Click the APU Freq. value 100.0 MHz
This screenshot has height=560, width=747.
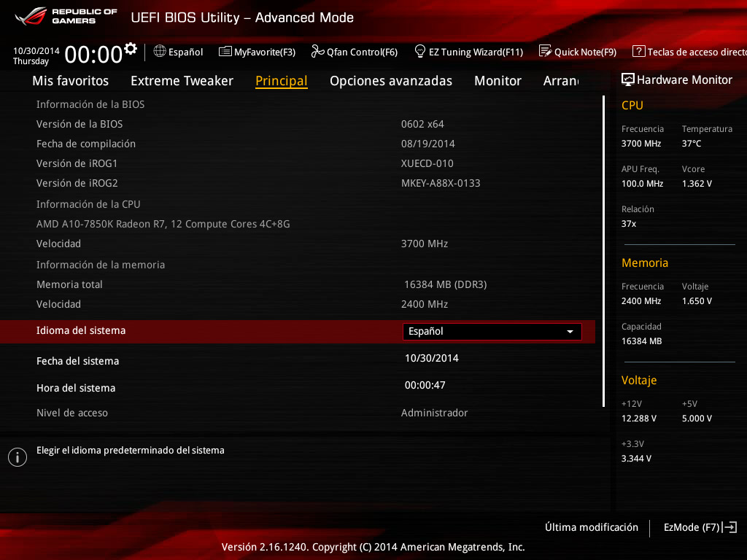click(642, 183)
